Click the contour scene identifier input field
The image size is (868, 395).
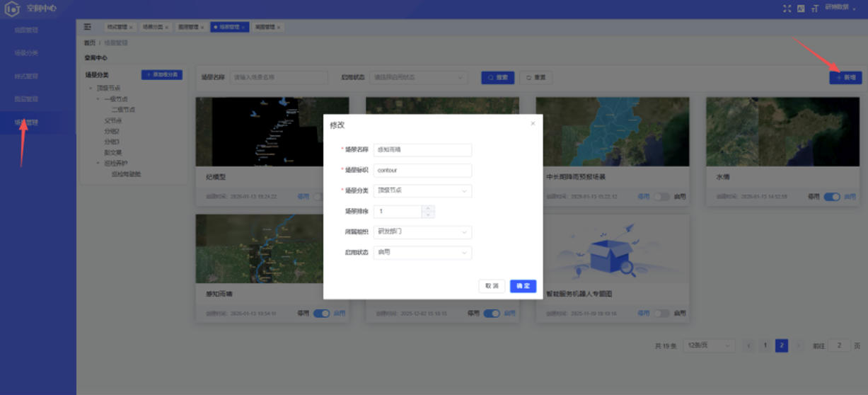pyautogui.click(x=422, y=170)
